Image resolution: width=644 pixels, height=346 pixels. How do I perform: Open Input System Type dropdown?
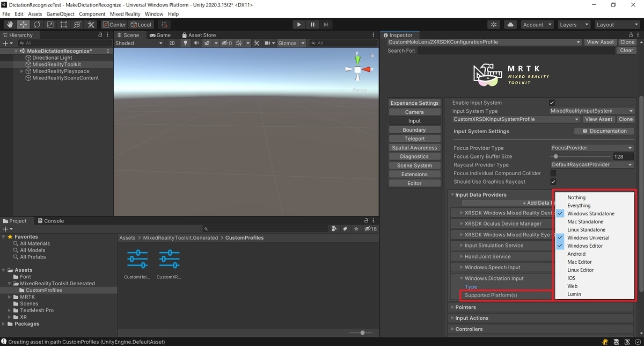(592, 111)
